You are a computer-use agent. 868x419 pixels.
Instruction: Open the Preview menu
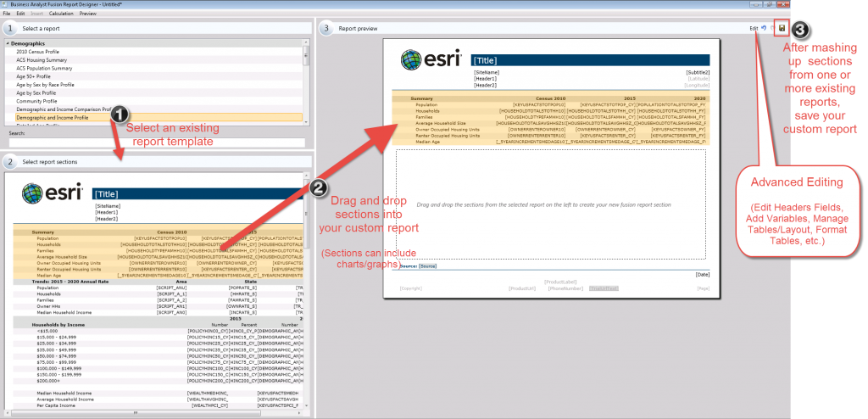(87, 12)
